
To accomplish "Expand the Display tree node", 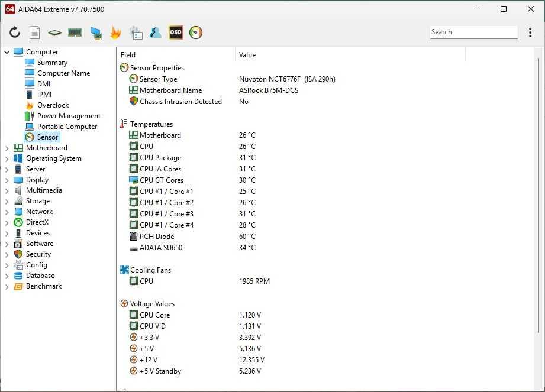I will coord(7,180).
